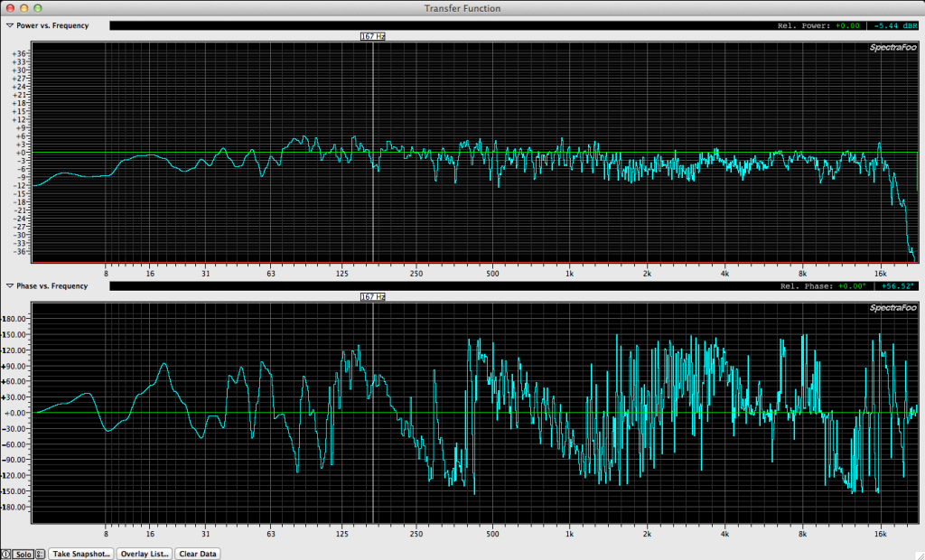The height and width of the screenshot is (560, 925).
Task: Click the Clear Data button
Action: (x=198, y=554)
